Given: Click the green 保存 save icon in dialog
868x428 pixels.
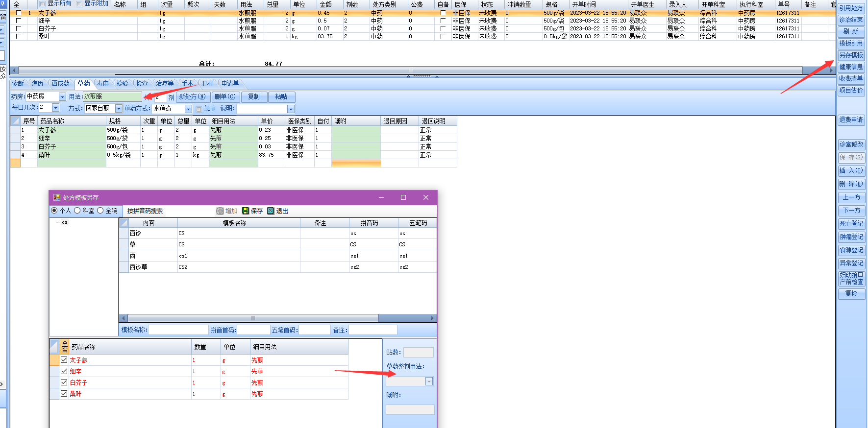Looking at the screenshot, I should click(x=246, y=211).
